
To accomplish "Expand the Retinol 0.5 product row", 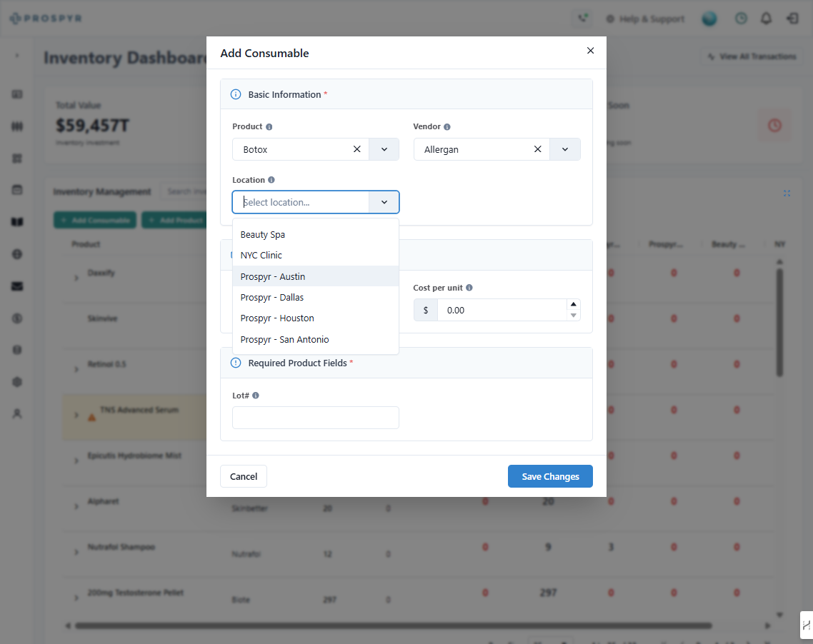I will 76,369.
